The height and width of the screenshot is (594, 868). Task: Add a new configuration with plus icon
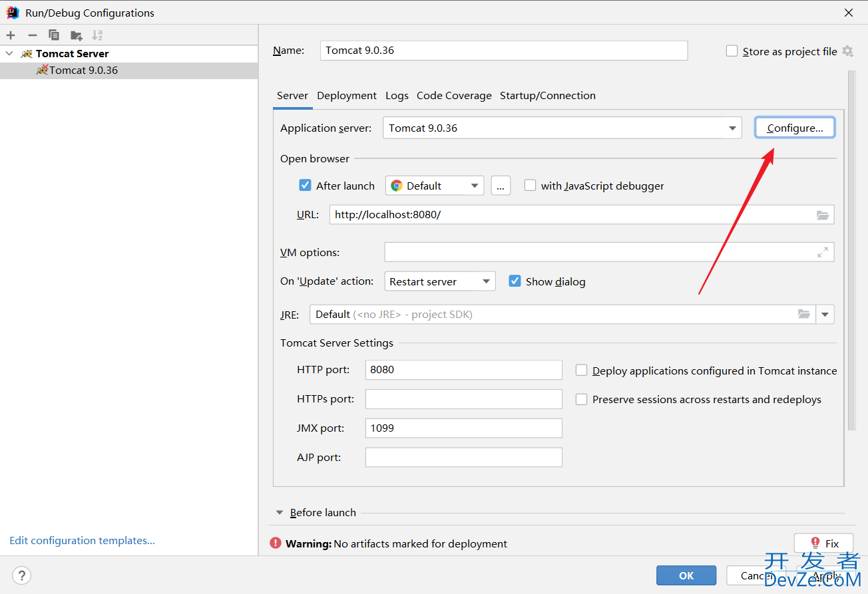(11, 35)
